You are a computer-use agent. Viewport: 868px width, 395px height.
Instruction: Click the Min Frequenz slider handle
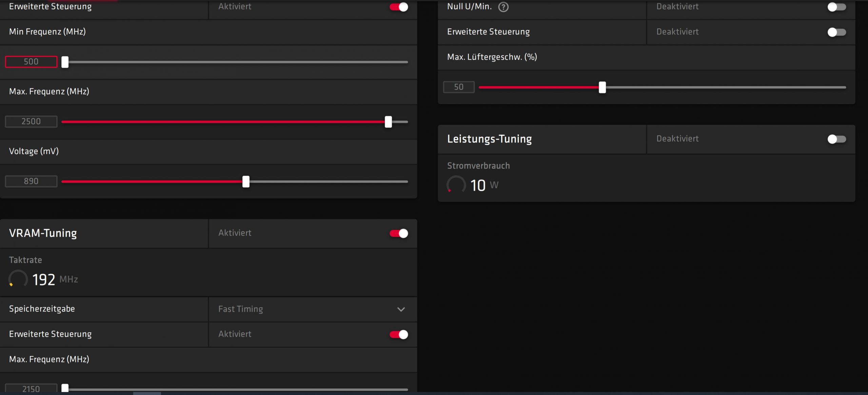click(x=65, y=62)
